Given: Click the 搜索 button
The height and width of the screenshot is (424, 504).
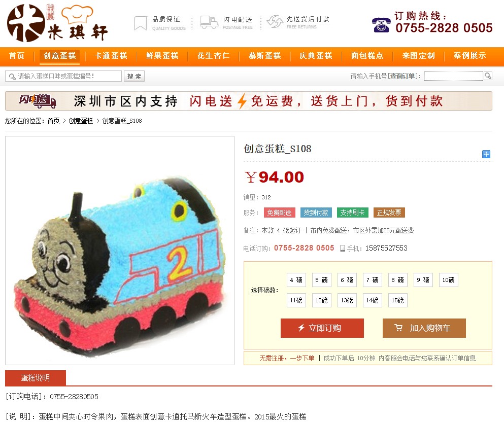Looking at the screenshot, I should coord(134,76).
